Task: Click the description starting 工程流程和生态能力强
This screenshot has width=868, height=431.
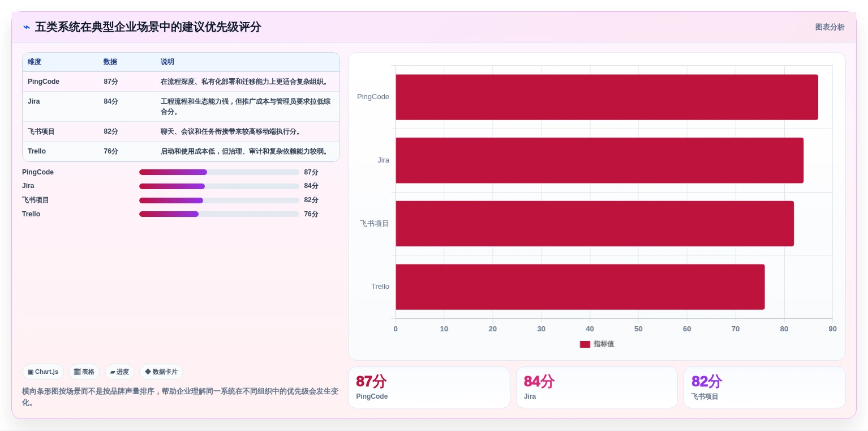Action: tap(246, 106)
